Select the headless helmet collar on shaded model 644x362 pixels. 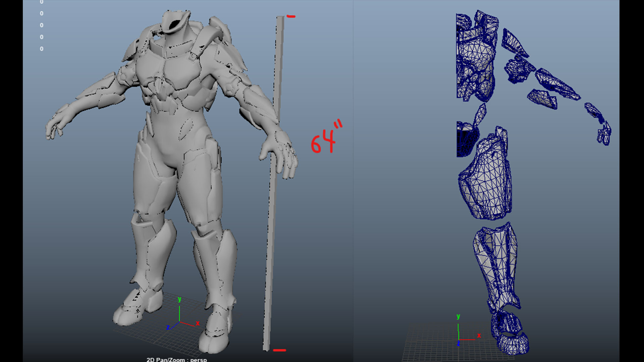click(x=176, y=22)
